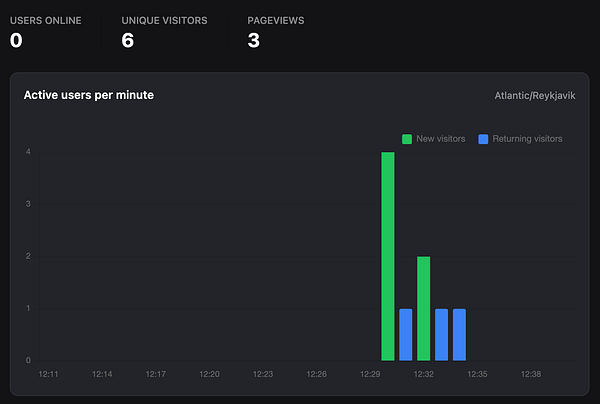Click the UNIQUE VISITORS stat label

pyautogui.click(x=165, y=21)
